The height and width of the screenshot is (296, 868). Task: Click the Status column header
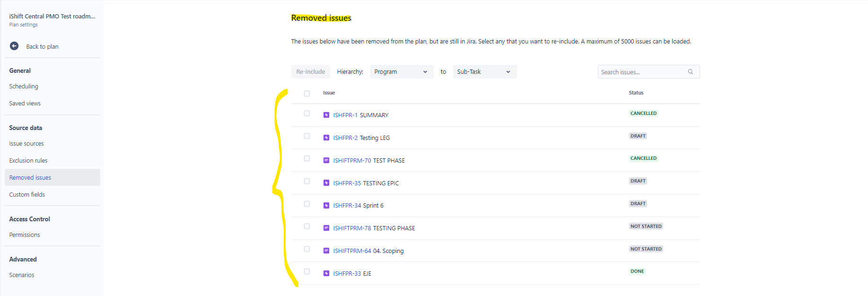(636, 93)
